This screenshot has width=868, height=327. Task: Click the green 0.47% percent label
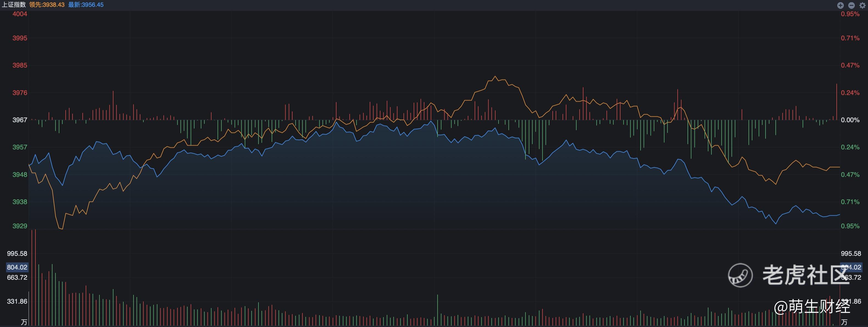[x=850, y=174]
